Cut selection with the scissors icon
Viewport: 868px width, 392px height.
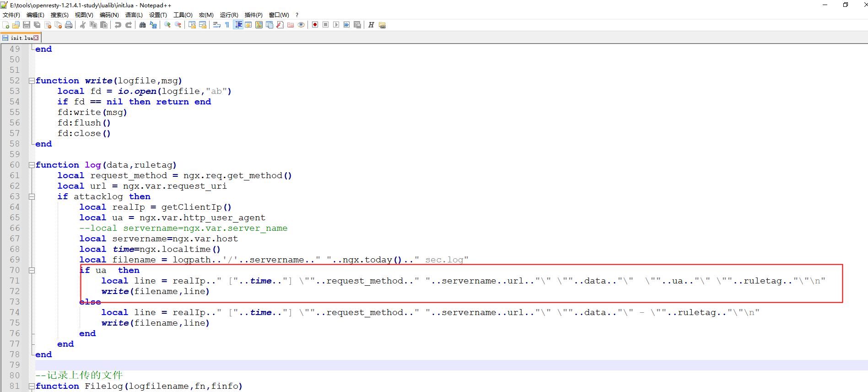pyautogui.click(x=83, y=25)
